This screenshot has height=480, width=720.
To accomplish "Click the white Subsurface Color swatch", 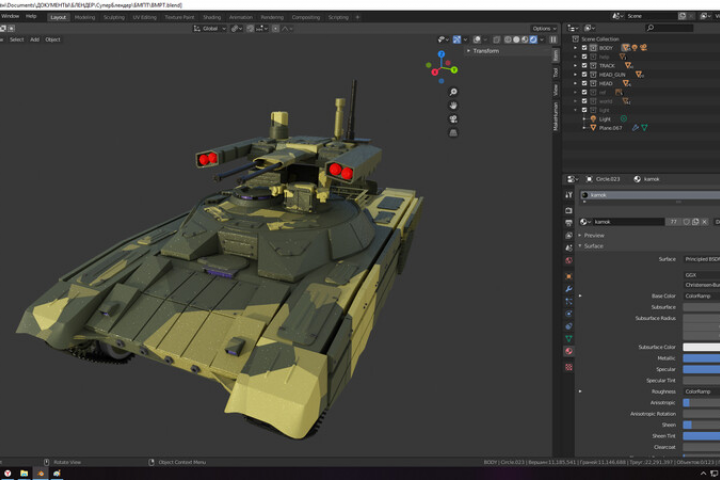I will tap(701, 347).
